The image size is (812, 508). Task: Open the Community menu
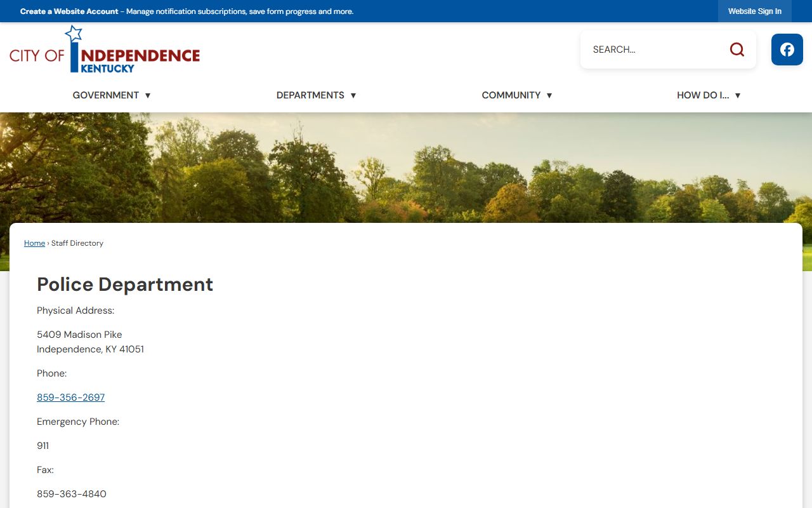[511, 95]
